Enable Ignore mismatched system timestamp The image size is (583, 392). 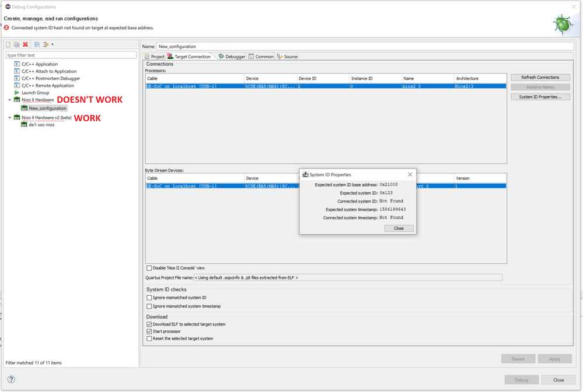[149, 306]
